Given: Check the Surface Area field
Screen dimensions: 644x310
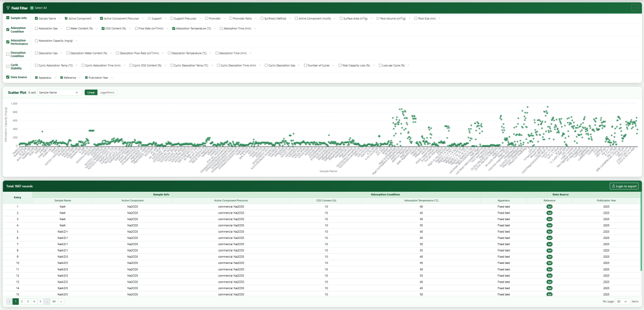Looking at the screenshot, I should coord(341,18).
